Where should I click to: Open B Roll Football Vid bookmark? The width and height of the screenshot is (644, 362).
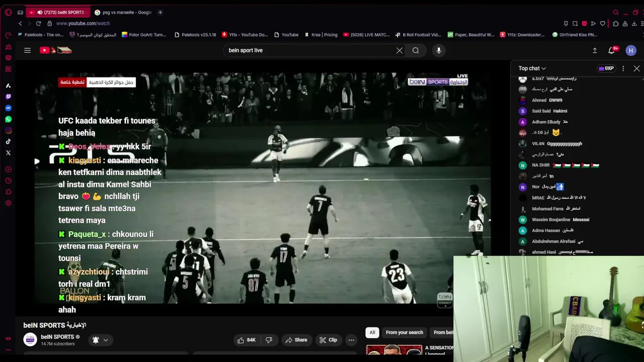coord(418,35)
